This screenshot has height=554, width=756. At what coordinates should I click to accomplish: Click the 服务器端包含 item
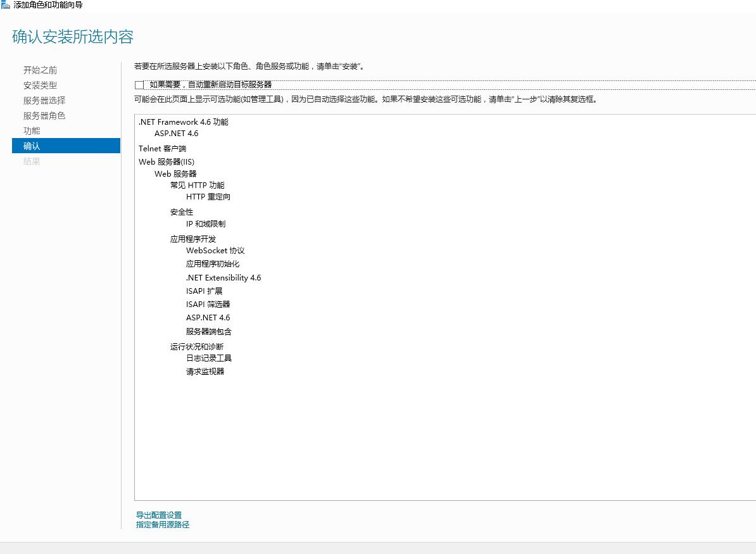(209, 332)
